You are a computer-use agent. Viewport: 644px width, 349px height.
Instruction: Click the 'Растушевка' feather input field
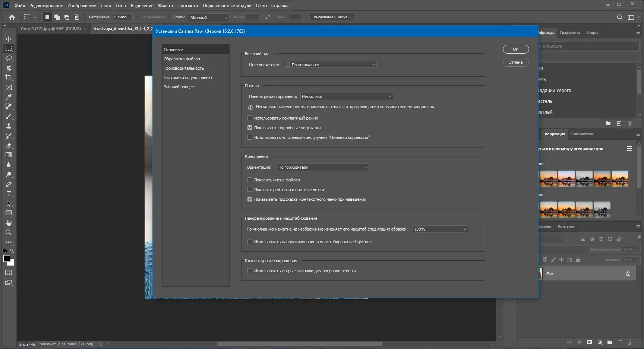(122, 17)
